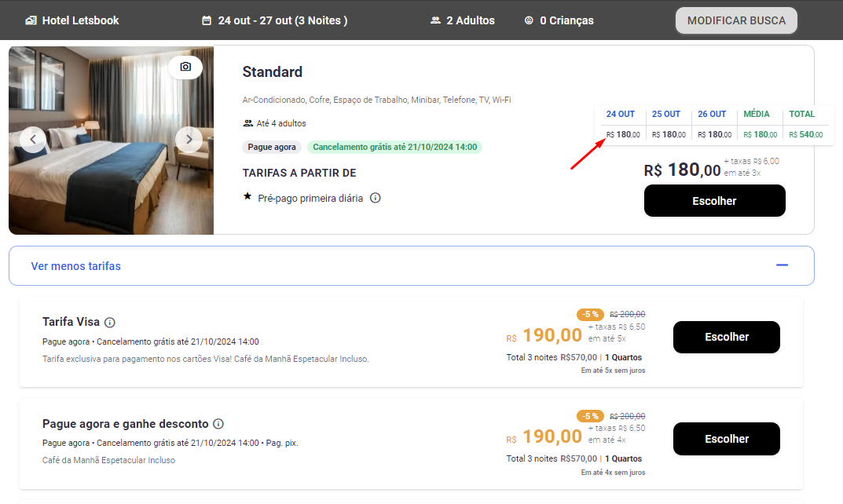Click Ver menos tarifas link
This screenshot has height=504, width=843.
(75, 266)
